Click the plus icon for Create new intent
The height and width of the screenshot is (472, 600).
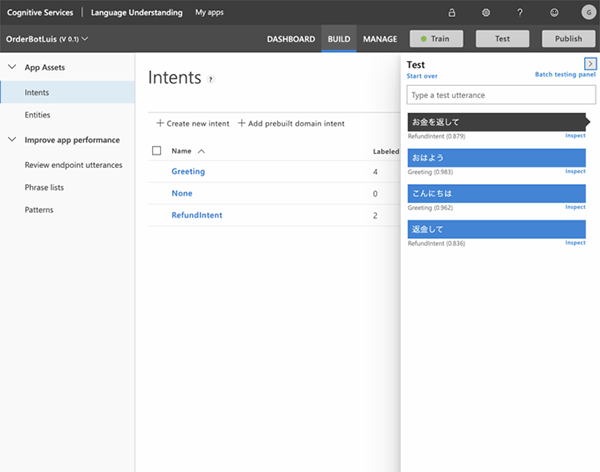160,123
